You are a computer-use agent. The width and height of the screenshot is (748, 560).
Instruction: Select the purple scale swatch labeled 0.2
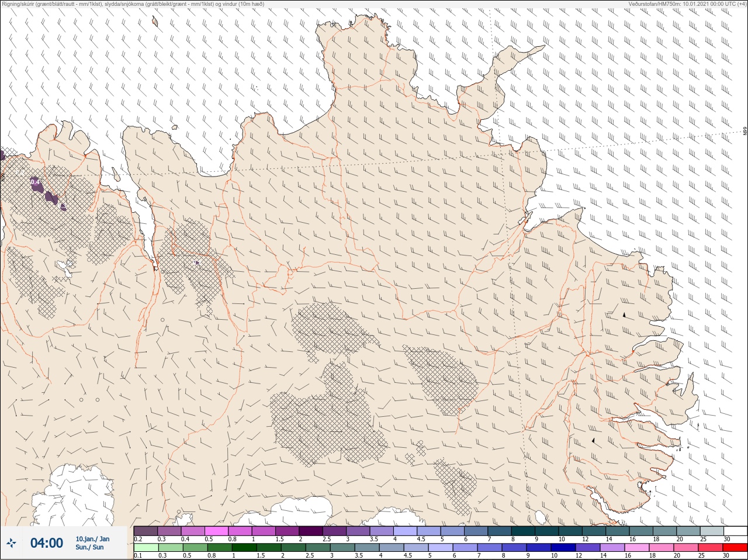pyautogui.click(x=146, y=531)
